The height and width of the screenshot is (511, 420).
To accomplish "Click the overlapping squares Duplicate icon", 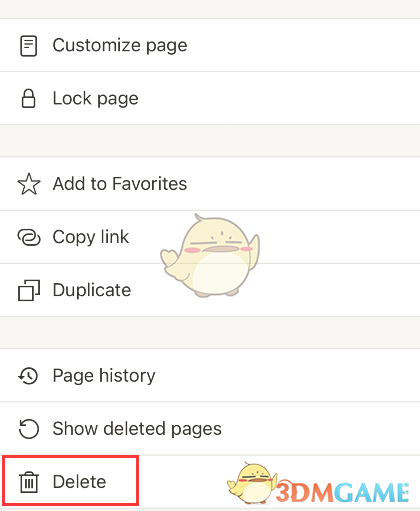I will click(x=29, y=290).
